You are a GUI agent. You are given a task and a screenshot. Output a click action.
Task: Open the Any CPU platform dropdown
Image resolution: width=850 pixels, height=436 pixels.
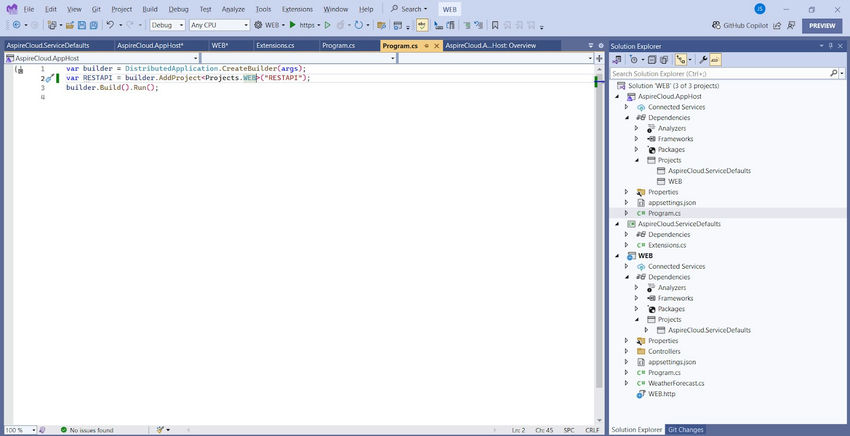218,25
